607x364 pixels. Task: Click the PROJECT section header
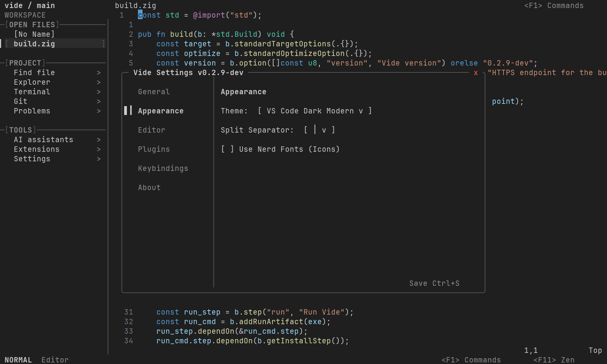click(25, 63)
